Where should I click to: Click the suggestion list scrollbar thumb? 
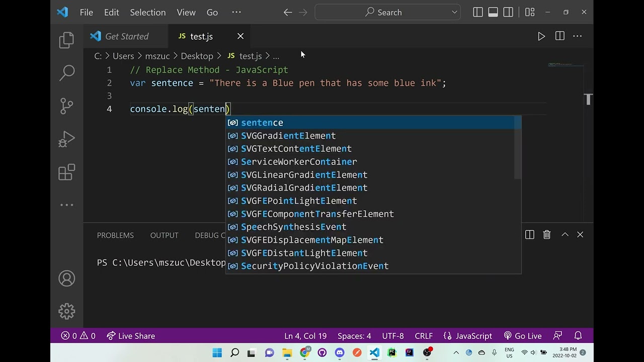[518, 148]
